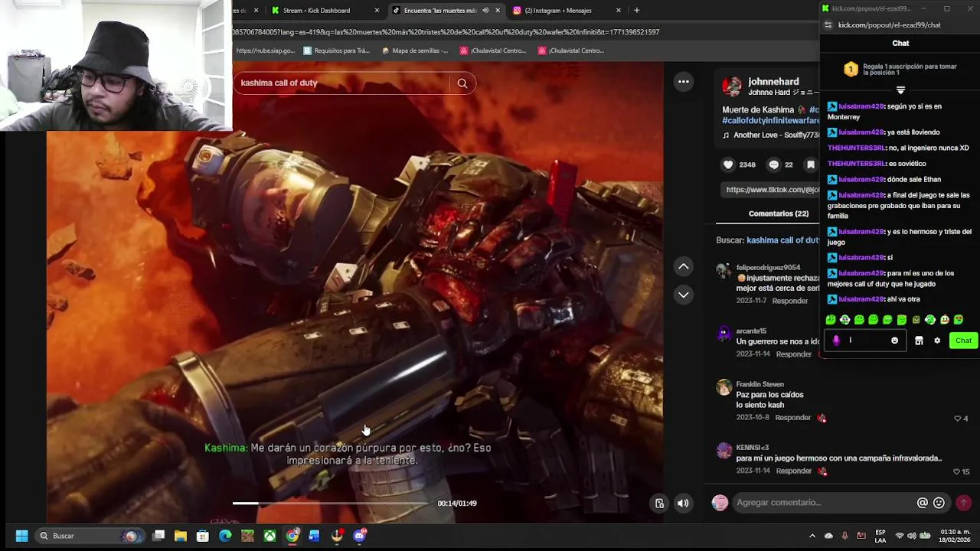Insert a mention with the @ icon
The width and height of the screenshot is (980, 551).
click(923, 503)
